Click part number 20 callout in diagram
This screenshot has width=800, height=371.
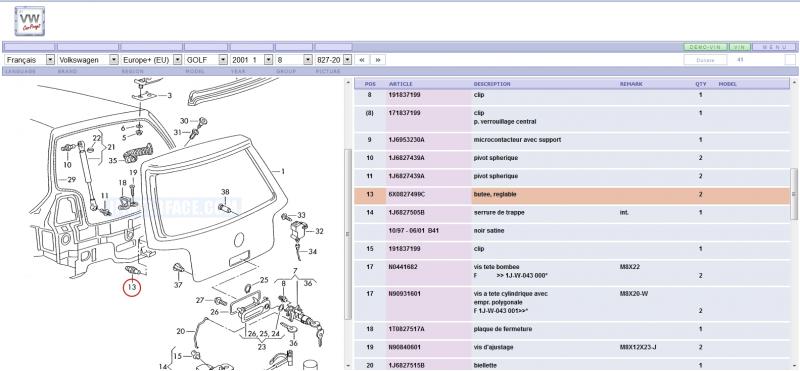(x=181, y=332)
